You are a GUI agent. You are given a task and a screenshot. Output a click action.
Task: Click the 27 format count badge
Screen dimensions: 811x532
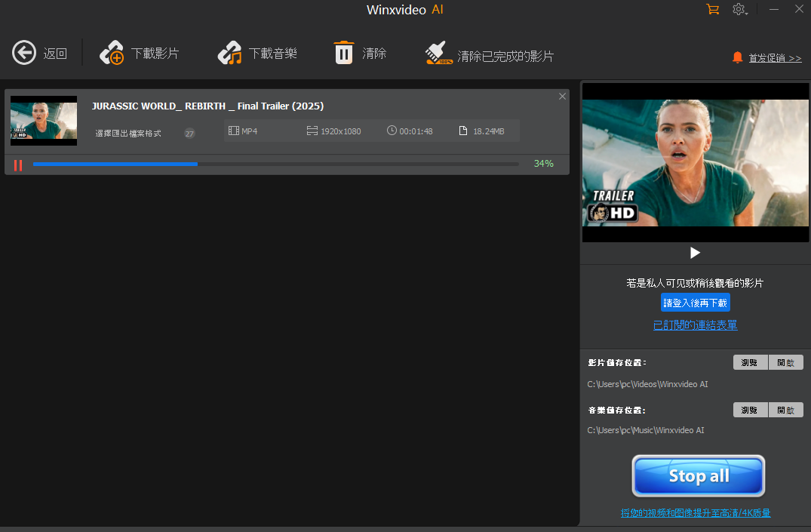pos(189,134)
